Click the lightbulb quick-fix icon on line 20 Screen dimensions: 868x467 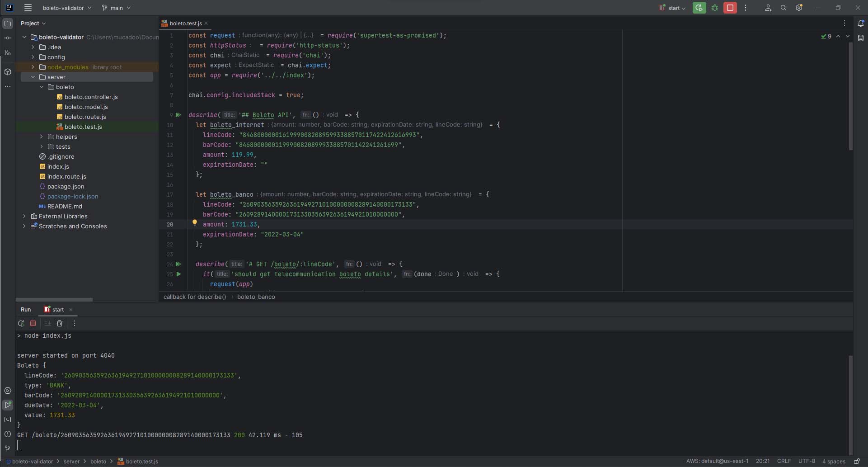pyautogui.click(x=195, y=222)
